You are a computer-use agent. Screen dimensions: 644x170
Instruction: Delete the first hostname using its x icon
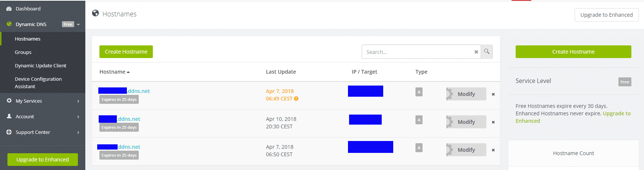[x=493, y=94]
